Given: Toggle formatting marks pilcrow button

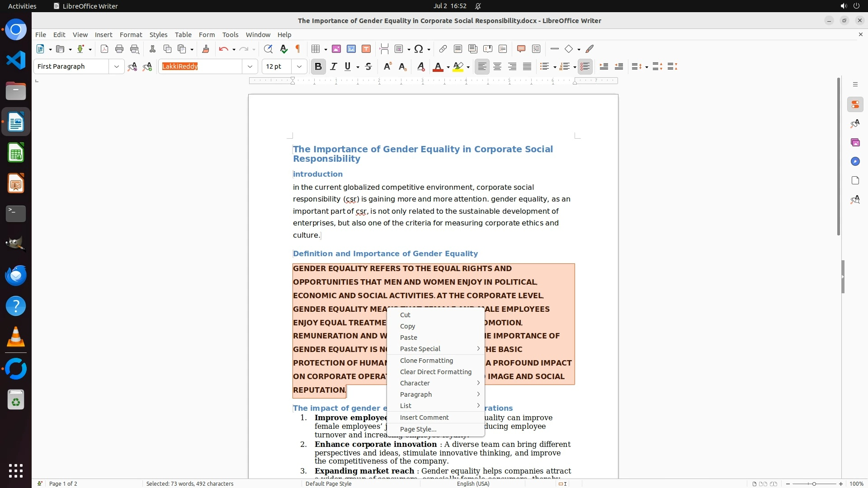Looking at the screenshot, I should pos(298,49).
